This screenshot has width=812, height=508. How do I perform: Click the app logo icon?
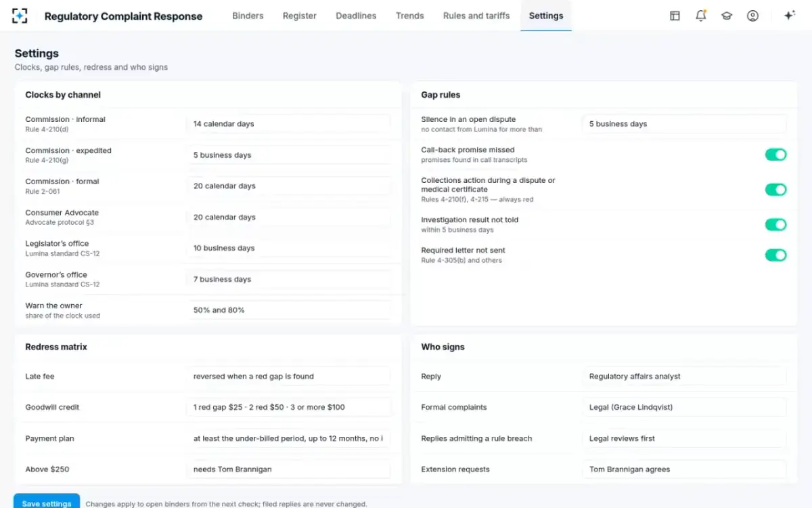click(x=20, y=16)
